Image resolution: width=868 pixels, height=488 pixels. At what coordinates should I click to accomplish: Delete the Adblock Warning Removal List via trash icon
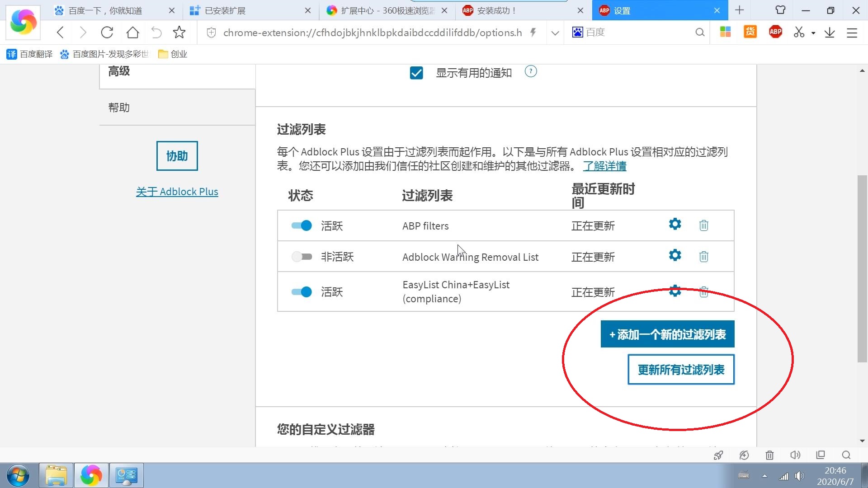703,256
